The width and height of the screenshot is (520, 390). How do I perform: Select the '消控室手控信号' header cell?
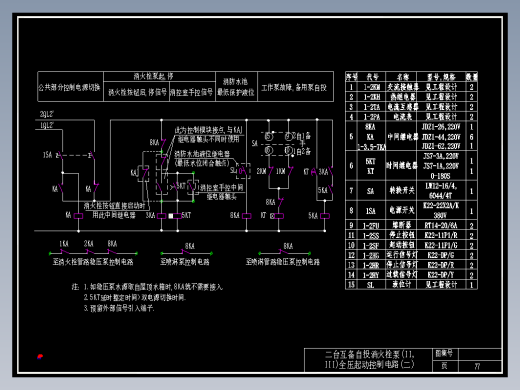pyautogui.click(x=191, y=92)
